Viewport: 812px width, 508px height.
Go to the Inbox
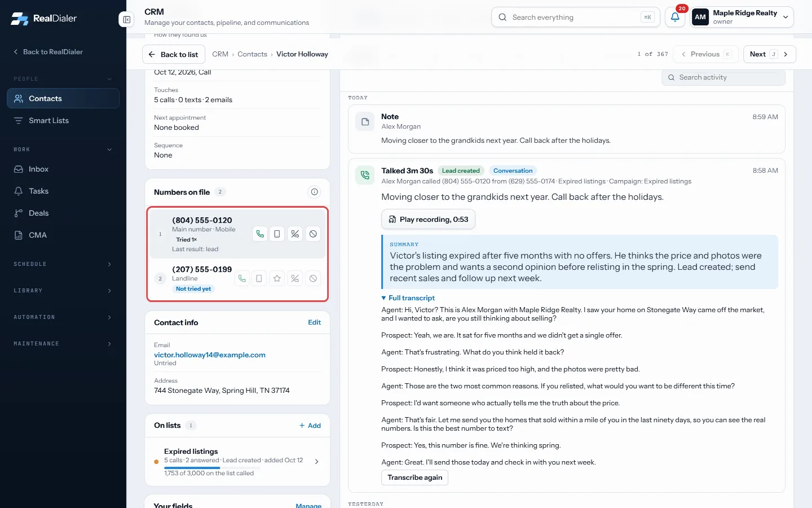(x=63, y=169)
